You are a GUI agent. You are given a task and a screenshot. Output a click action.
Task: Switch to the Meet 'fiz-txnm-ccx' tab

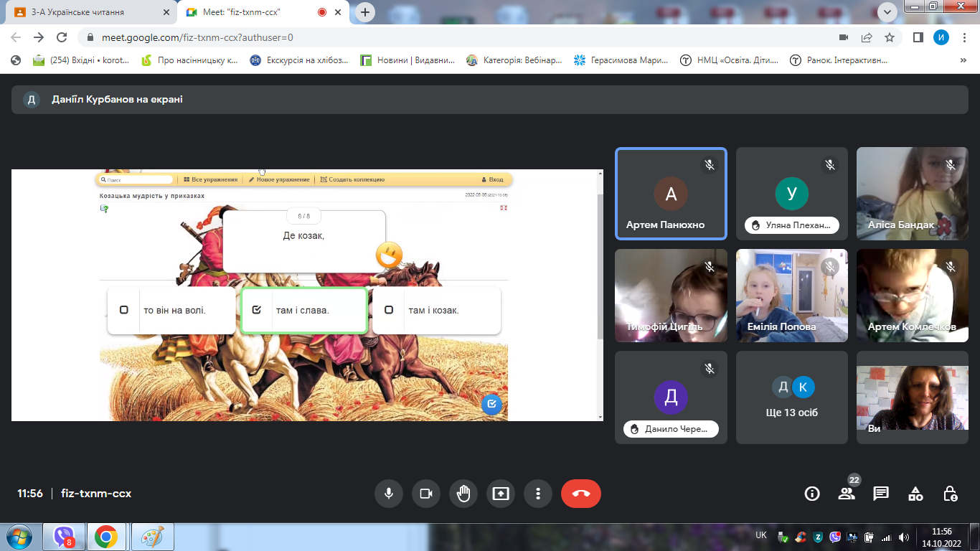point(263,12)
